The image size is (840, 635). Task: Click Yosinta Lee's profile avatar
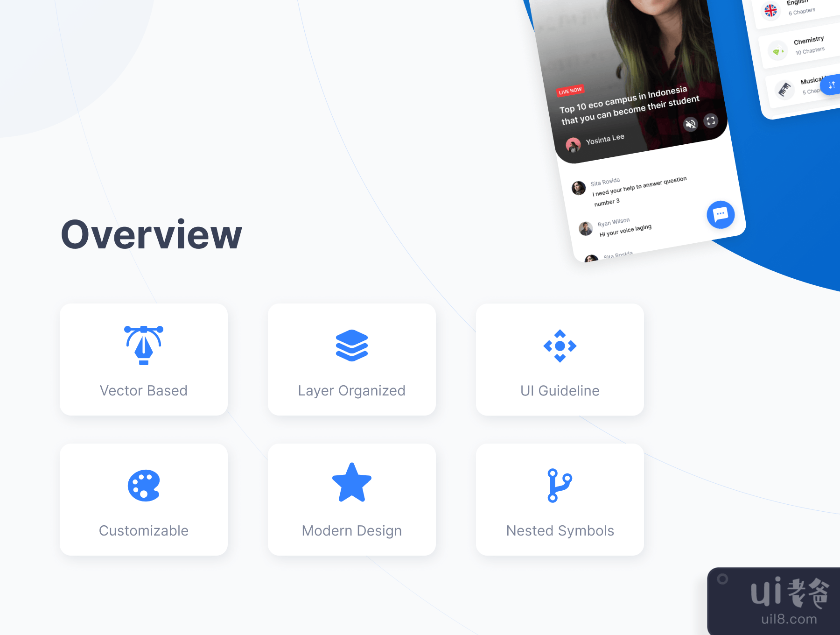point(573,145)
